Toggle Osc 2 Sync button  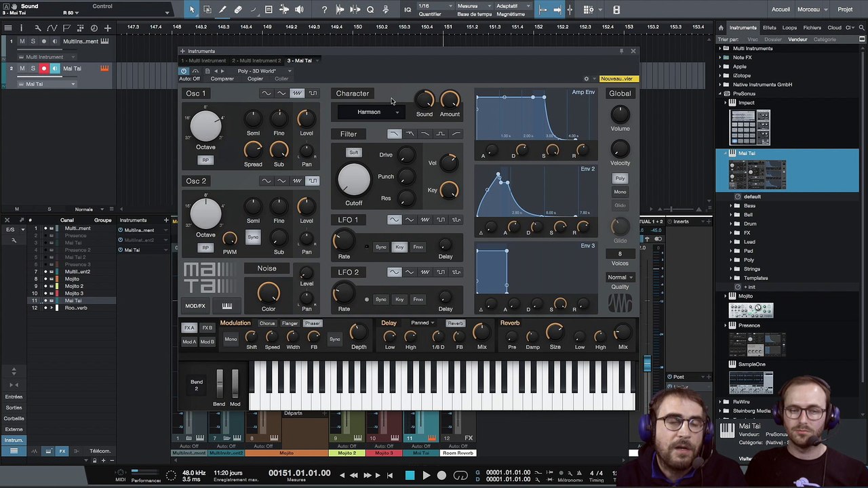pyautogui.click(x=253, y=237)
